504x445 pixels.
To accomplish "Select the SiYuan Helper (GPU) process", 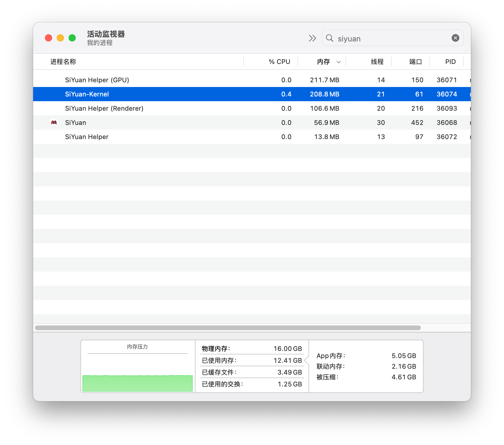I will coord(97,80).
